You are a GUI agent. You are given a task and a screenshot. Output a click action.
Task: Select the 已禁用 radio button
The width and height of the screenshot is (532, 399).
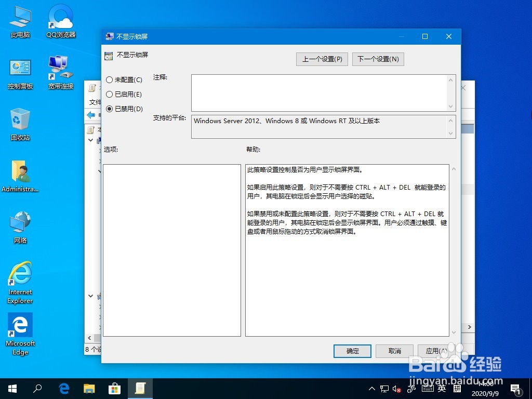110,109
